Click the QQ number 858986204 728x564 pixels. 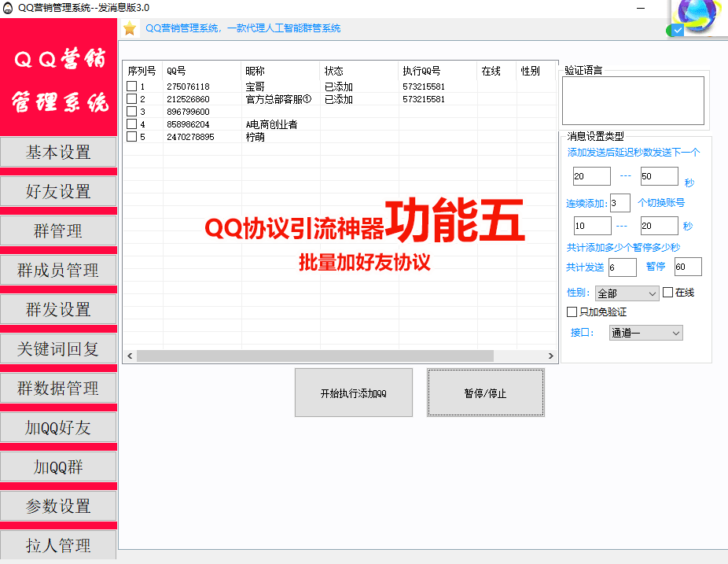pos(188,124)
